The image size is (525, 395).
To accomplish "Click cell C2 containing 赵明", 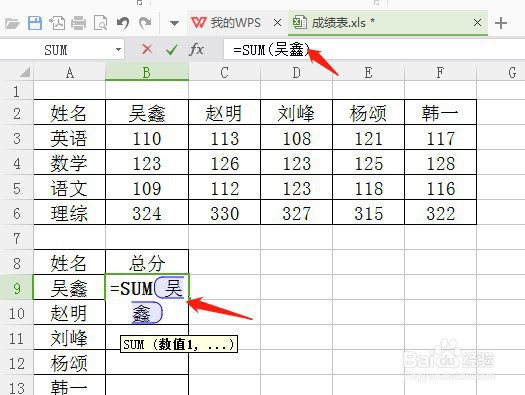I will click(x=225, y=112).
